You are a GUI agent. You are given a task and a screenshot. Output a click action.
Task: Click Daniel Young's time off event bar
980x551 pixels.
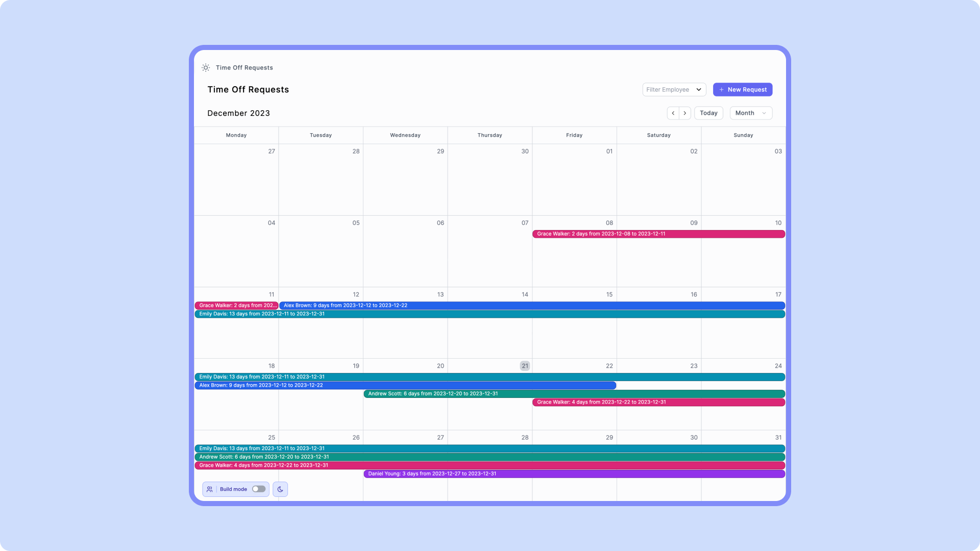coord(574,473)
